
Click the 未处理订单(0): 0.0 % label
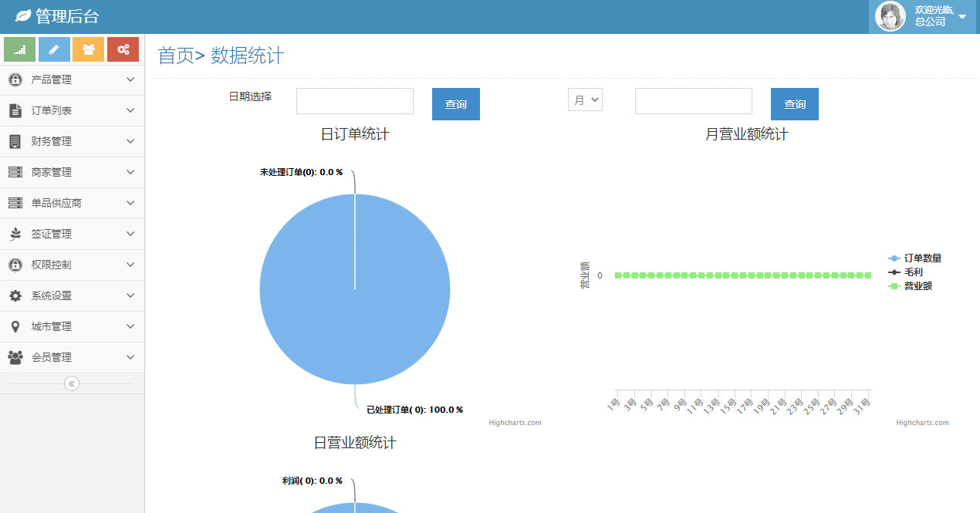click(x=301, y=172)
